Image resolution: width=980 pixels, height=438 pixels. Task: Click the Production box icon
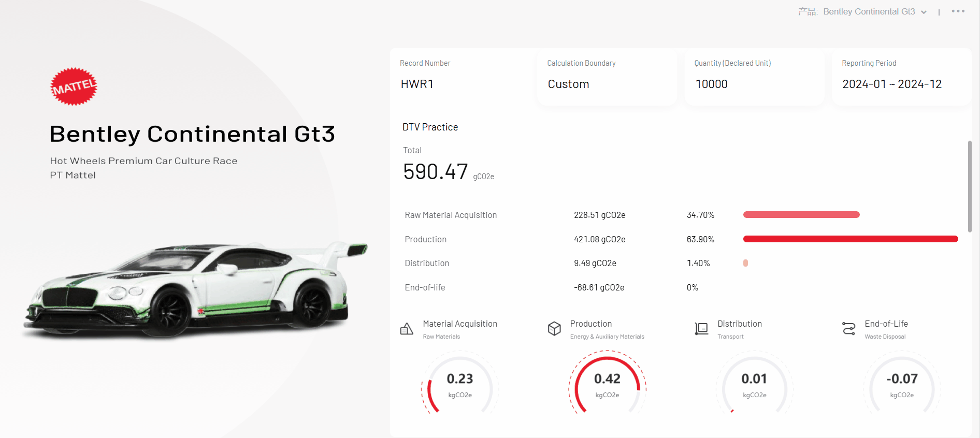point(554,329)
